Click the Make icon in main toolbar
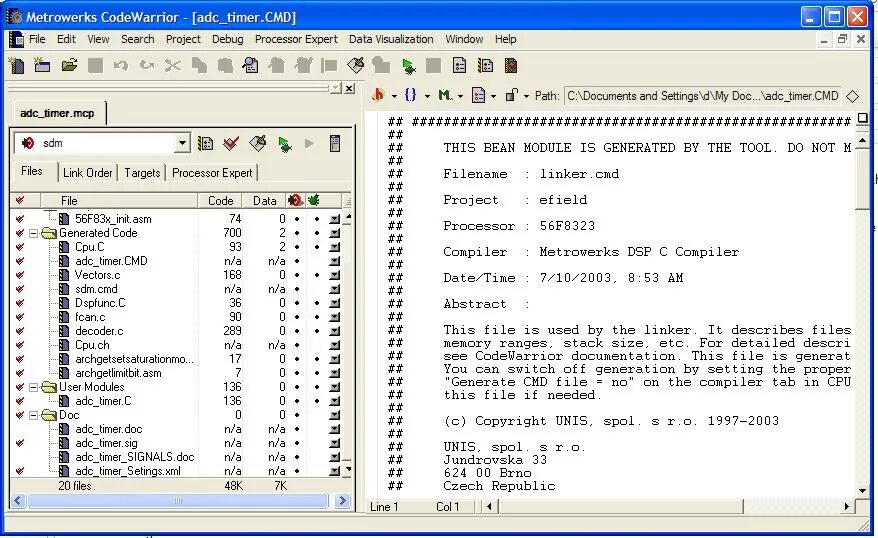 (356, 66)
